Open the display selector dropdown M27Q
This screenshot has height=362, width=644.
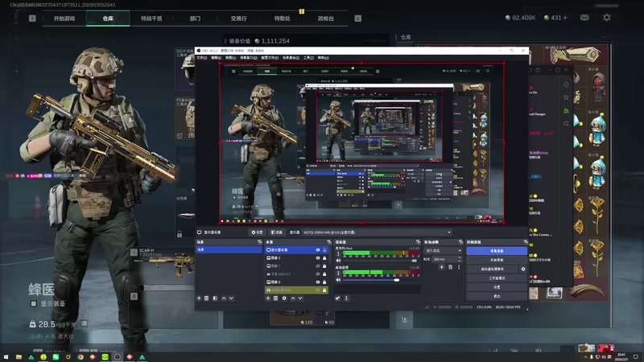click(x=377, y=232)
